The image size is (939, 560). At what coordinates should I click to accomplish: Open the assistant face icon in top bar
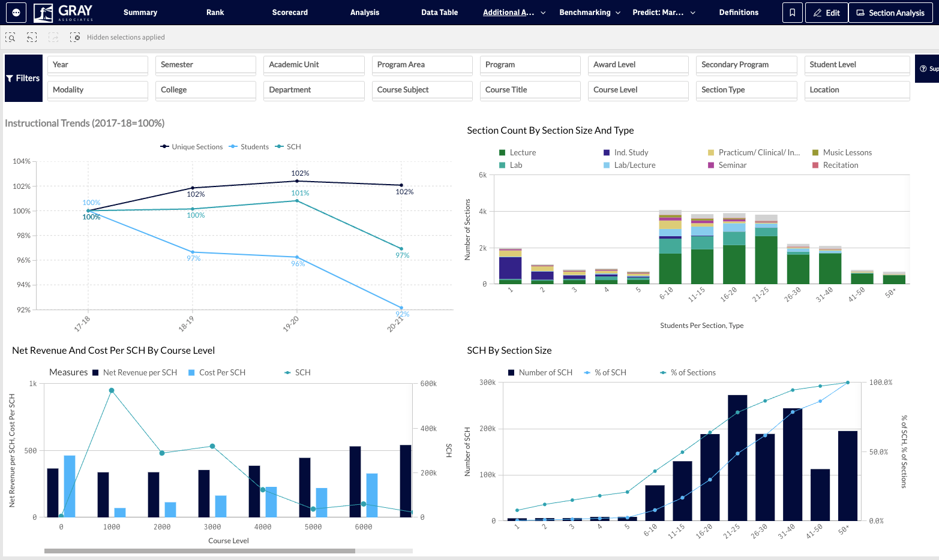pos(16,12)
